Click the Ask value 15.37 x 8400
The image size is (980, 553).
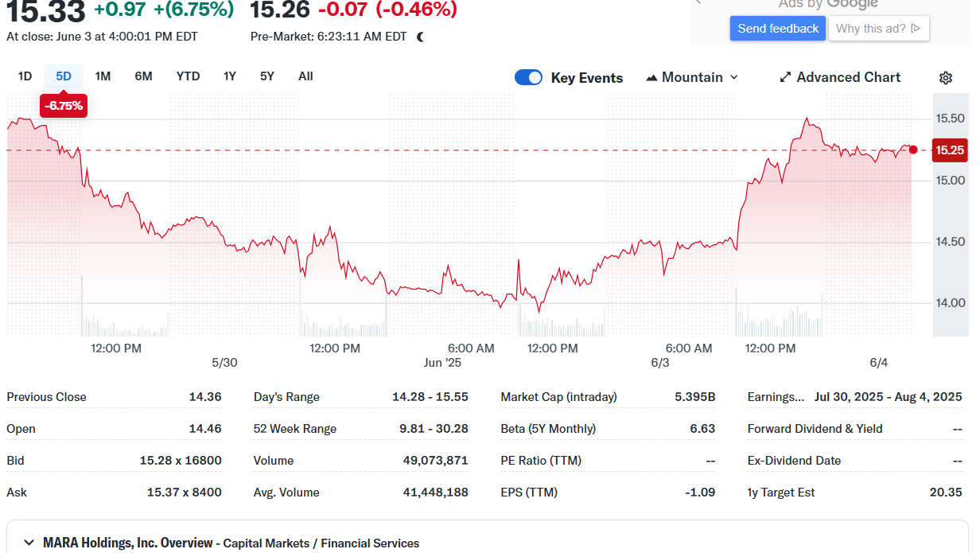point(185,493)
